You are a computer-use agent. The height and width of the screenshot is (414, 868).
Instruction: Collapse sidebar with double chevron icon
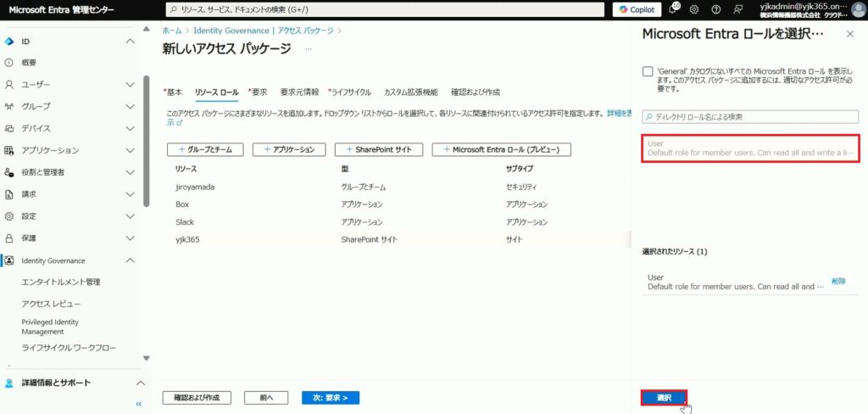pos(139,404)
